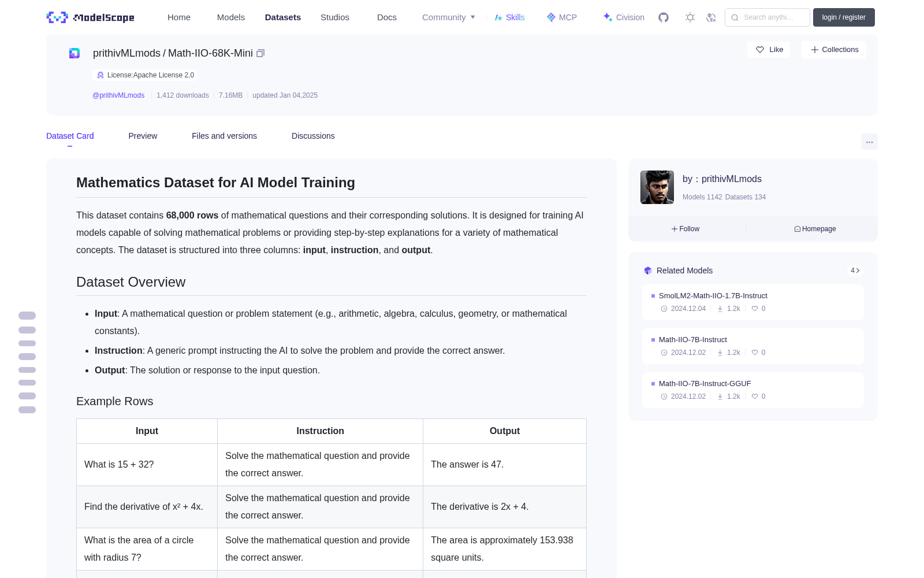The image size is (924, 578).
Task: Click the "Instruction" table column header
Action: coord(320,431)
